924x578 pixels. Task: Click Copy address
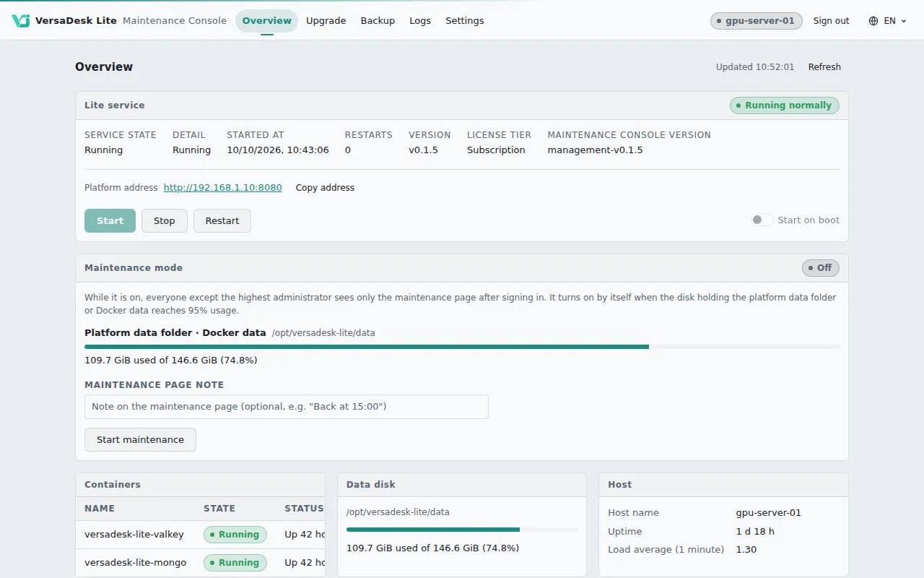tap(325, 188)
